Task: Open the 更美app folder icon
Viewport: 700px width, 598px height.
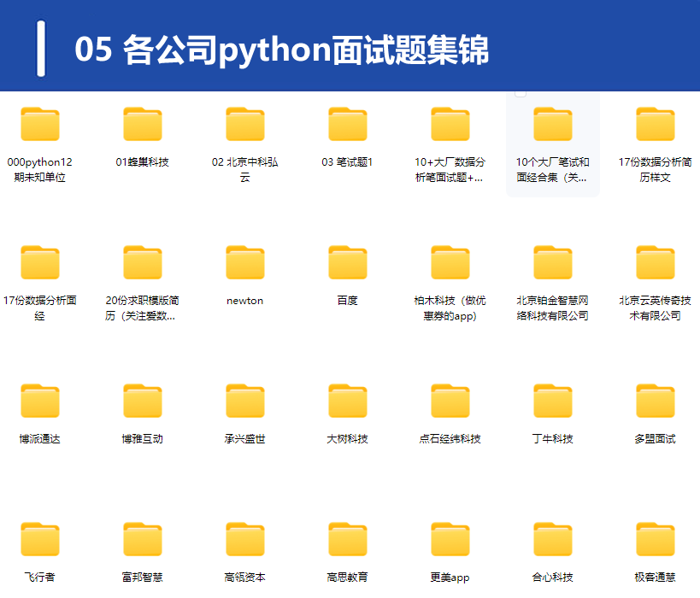Action: 450,539
